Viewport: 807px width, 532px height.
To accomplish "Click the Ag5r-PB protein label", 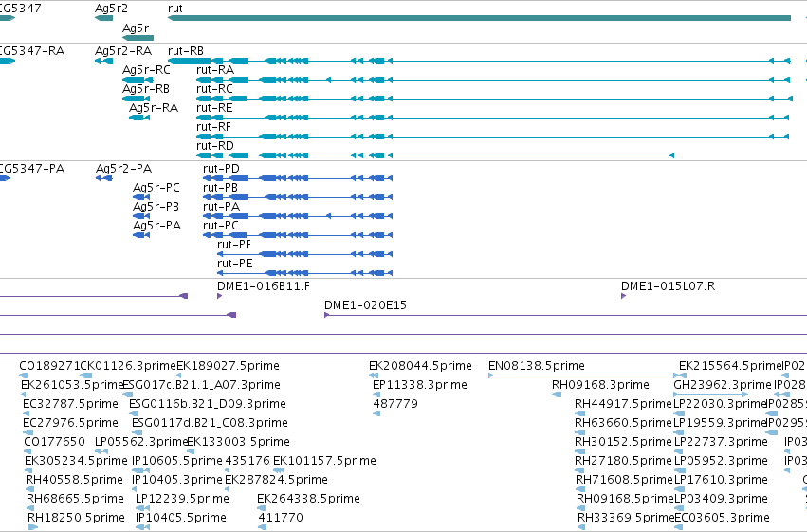I will pos(156,207).
